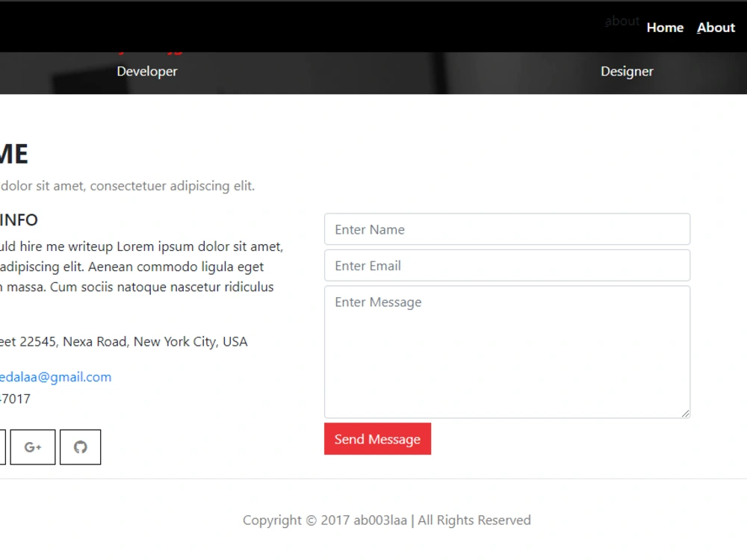747x560 pixels.
Task: Open the GitHub social icon
Action: 81,447
